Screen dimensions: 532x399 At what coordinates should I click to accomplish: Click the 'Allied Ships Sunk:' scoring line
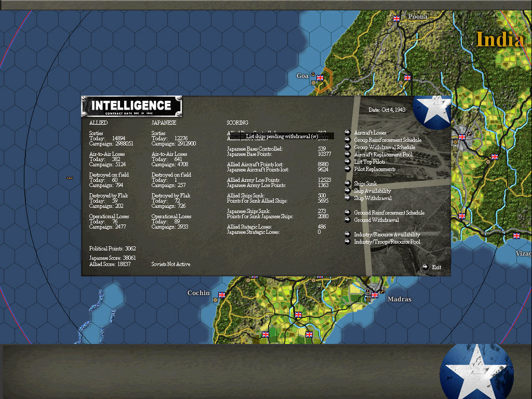click(x=246, y=195)
